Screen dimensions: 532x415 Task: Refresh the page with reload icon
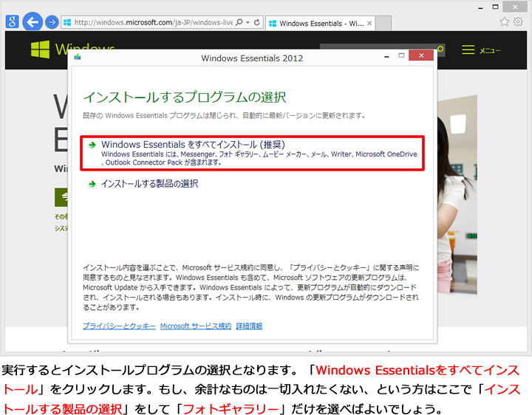[x=257, y=22]
